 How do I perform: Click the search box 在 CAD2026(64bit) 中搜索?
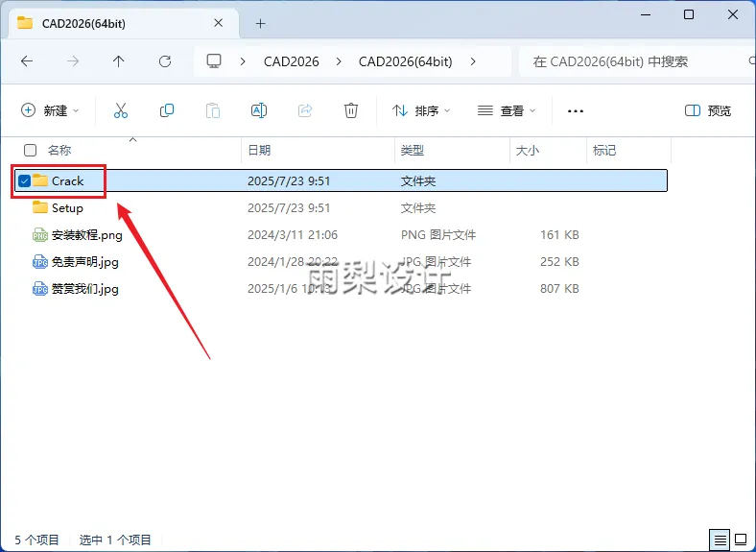[636, 61]
